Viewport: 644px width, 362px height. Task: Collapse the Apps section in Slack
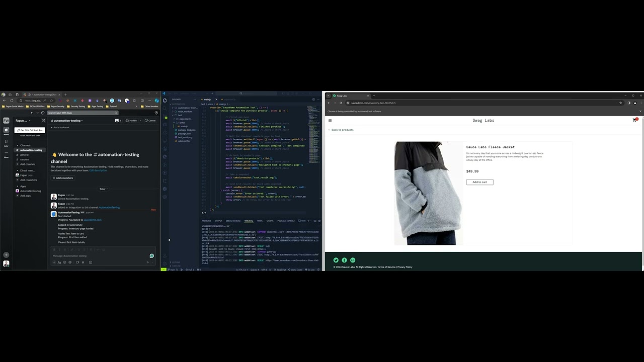tap(17, 187)
